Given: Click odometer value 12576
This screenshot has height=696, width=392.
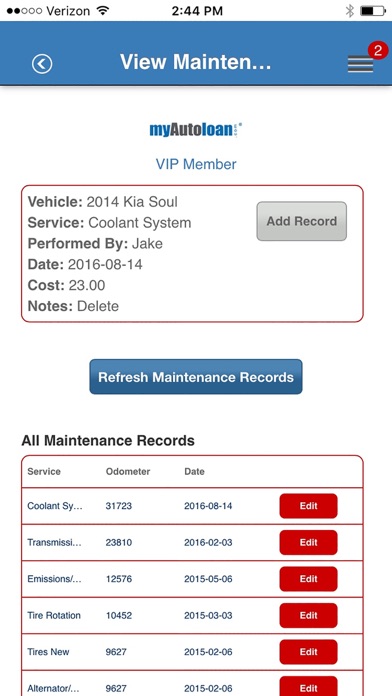Looking at the screenshot, I should tap(119, 579).
